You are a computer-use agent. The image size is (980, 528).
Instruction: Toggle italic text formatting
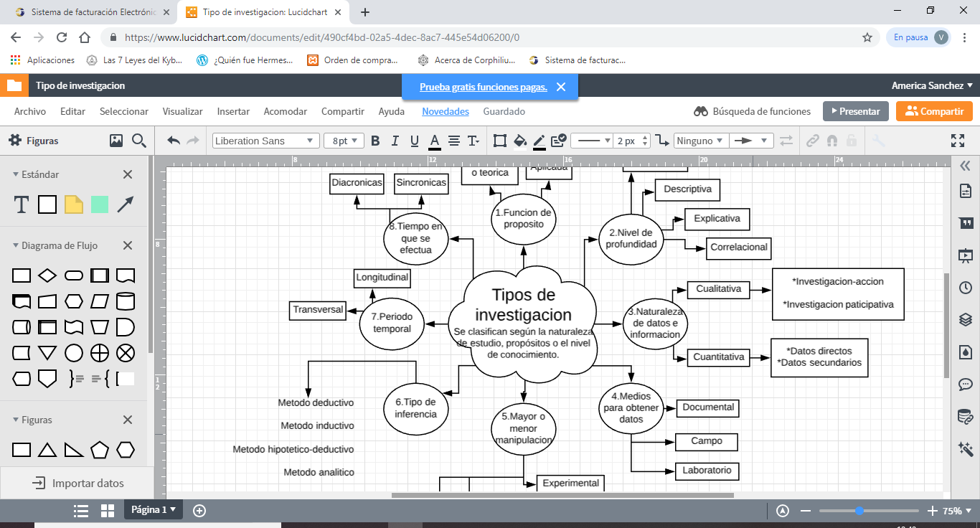[395, 141]
